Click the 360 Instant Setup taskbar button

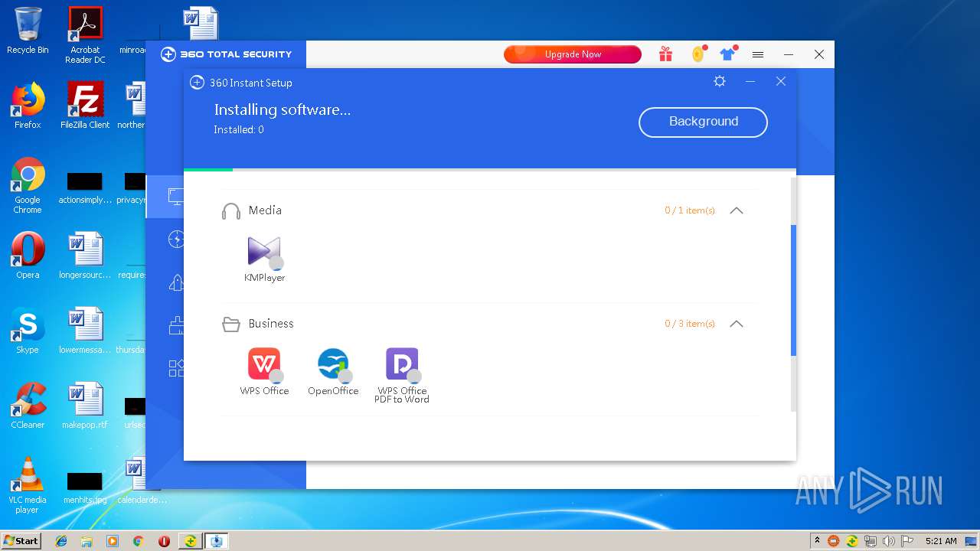(x=217, y=541)
